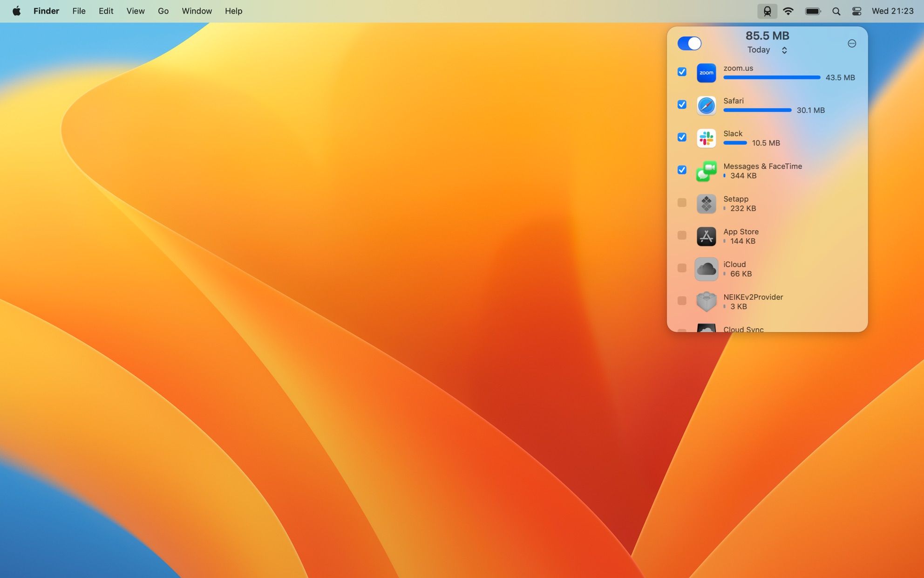Image resolution: width=924 pixels, height=578 pixels.
Task: Click the Setapp app icon
Action: point(706,204)
